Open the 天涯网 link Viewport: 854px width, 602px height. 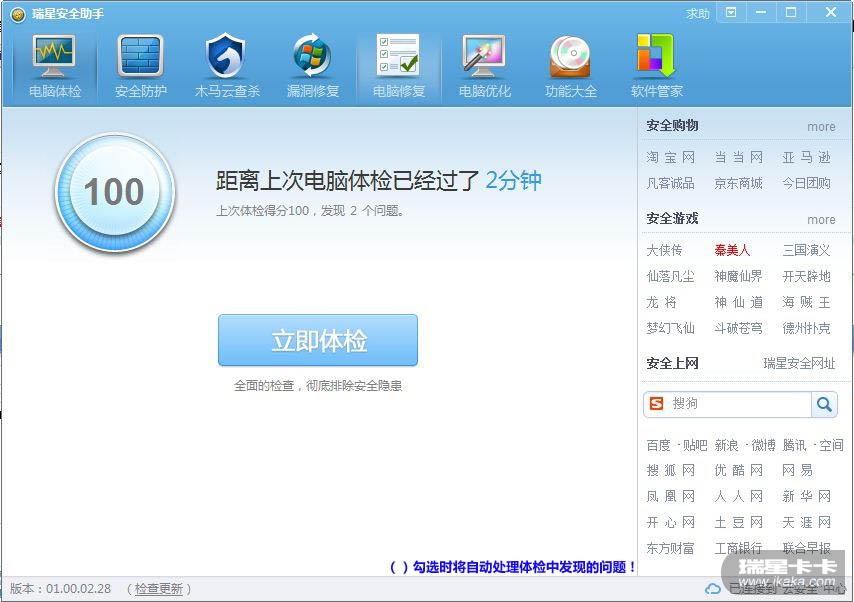[x=807, y=523]
